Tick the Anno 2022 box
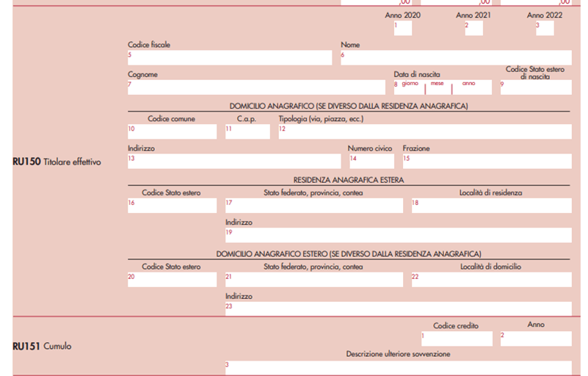 [545, 28]
